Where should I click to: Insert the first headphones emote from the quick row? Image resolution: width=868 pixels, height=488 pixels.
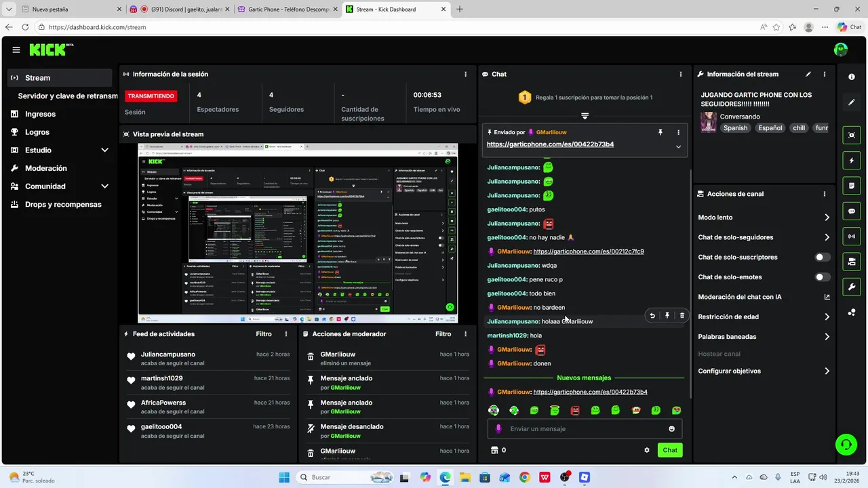click(494, 410)
